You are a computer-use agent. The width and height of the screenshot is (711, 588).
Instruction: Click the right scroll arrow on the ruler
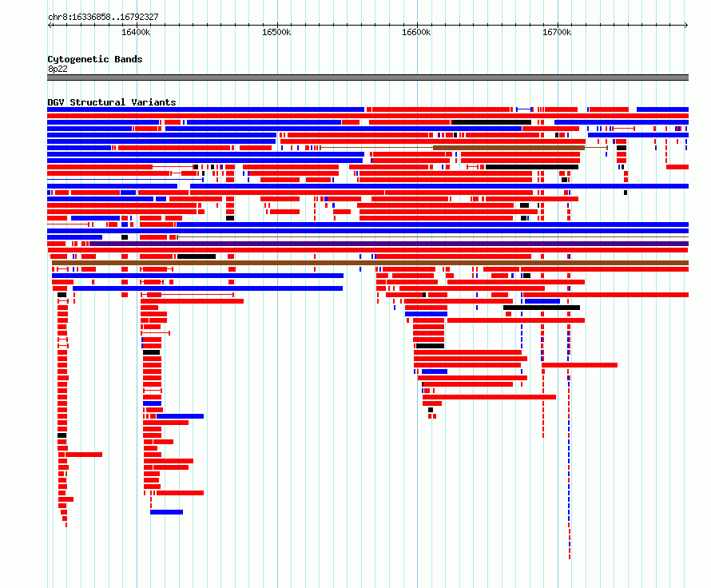pos(686,26)
